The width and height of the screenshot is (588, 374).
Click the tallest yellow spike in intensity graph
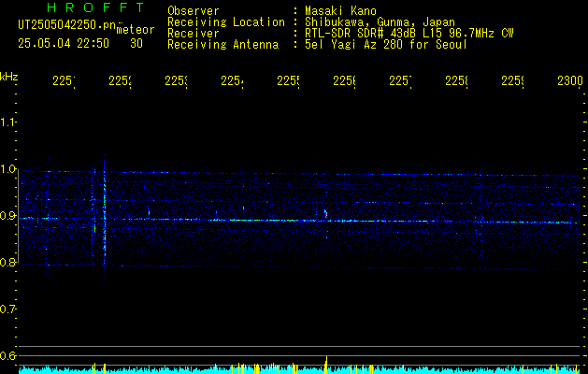pyautogui.click(x=326, y=365)
